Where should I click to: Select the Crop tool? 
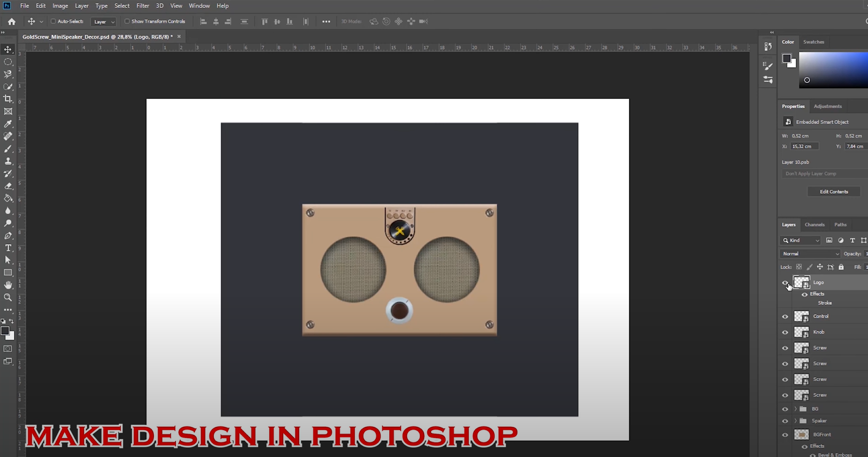coord(8,99)
